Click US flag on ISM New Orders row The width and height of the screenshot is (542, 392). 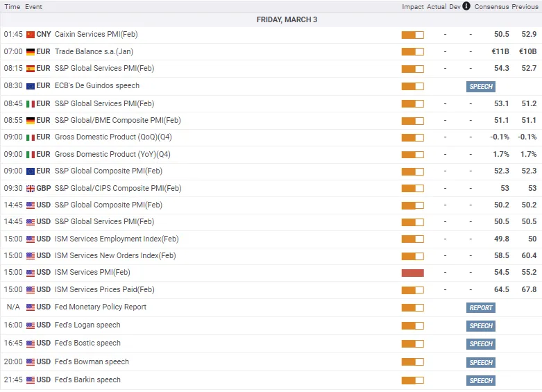coord(31,256)
